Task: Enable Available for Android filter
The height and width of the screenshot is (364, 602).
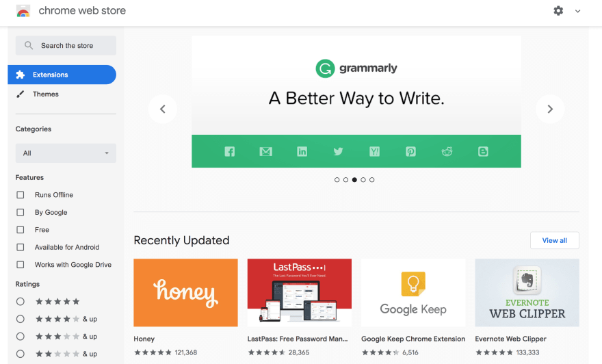Action: pyautogui.click(x=21, y=247)
